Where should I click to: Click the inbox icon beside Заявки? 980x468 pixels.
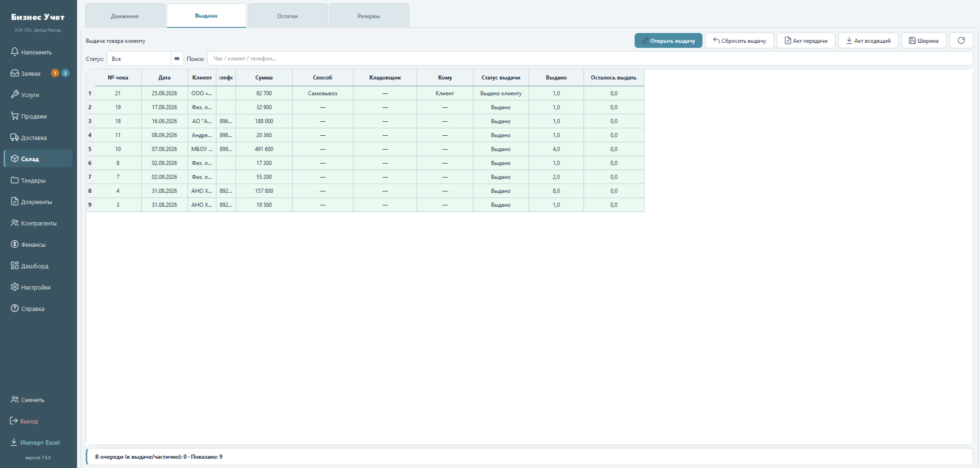point(15,73)
